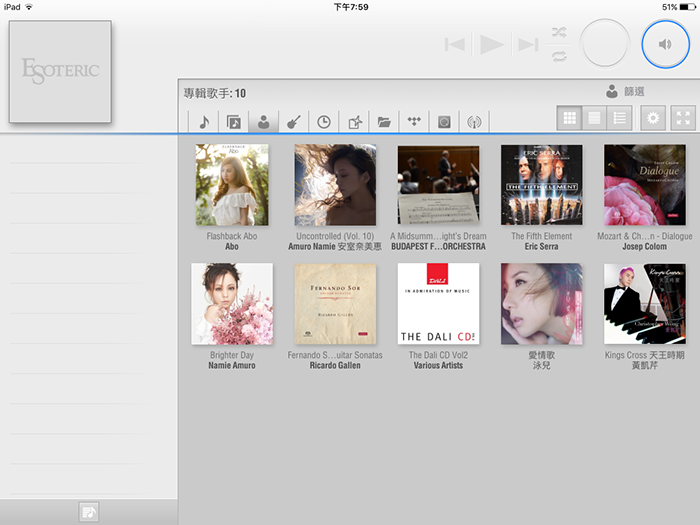Click 'Amuro Namie 安室奈美惠' artist name
Viewport: 700px width, 525px height.
tap(335, 246)
